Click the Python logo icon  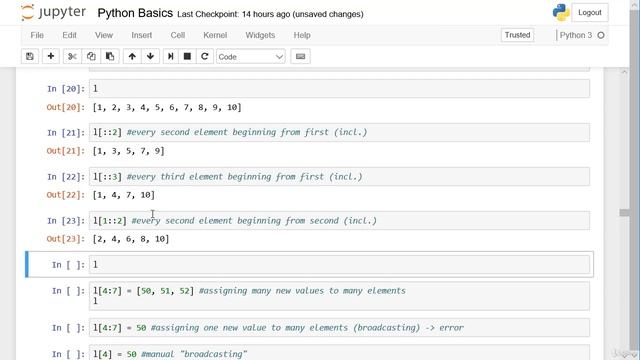click(x=561, y=13)
